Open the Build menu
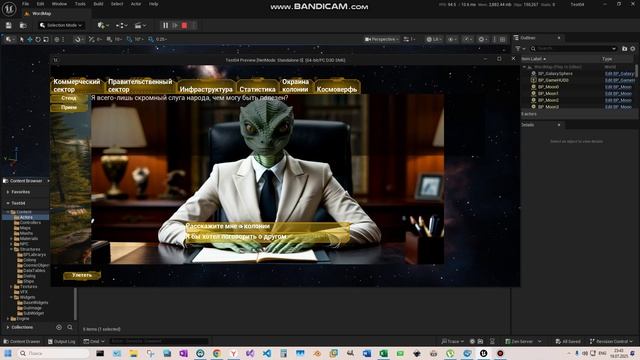 tap(98, 4)
